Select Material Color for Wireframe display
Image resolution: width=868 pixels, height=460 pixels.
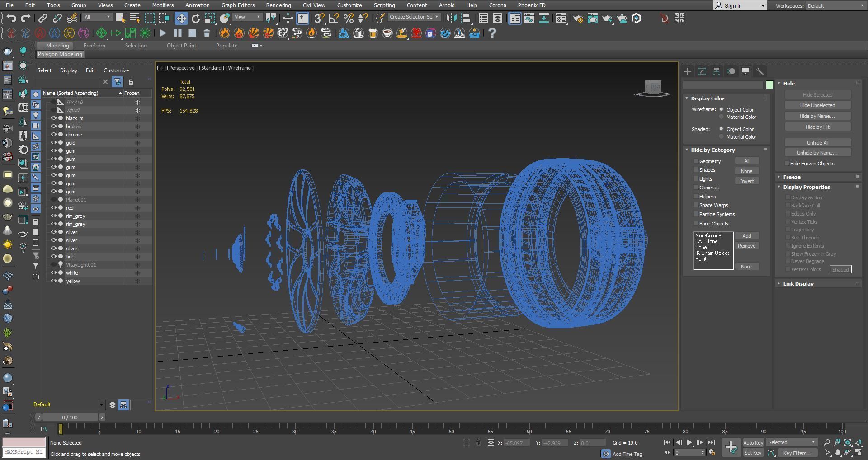[x=722, y=117]
